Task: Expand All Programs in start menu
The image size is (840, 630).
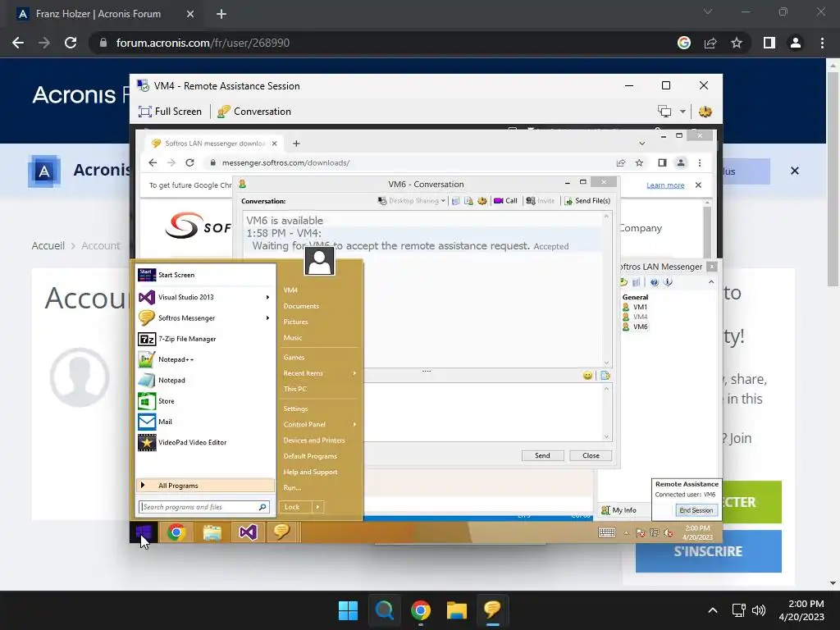Action: (x=205, y=486)
